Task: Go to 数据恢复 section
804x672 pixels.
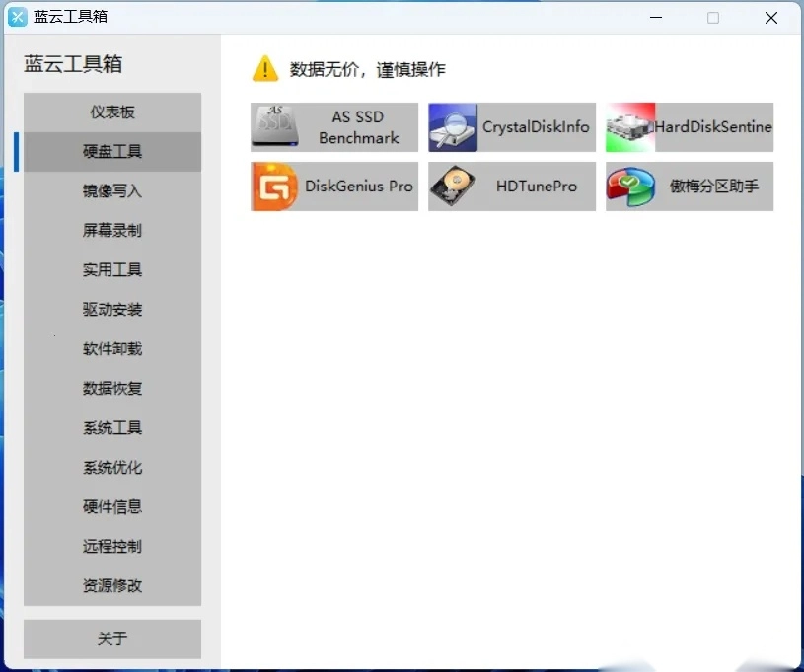Action: (x=111, y=388)
